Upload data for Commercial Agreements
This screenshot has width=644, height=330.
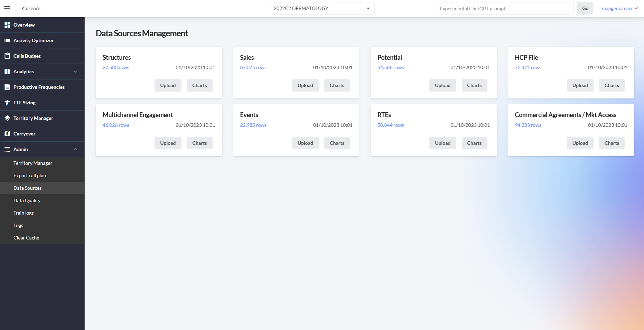[x=580, y=143]
